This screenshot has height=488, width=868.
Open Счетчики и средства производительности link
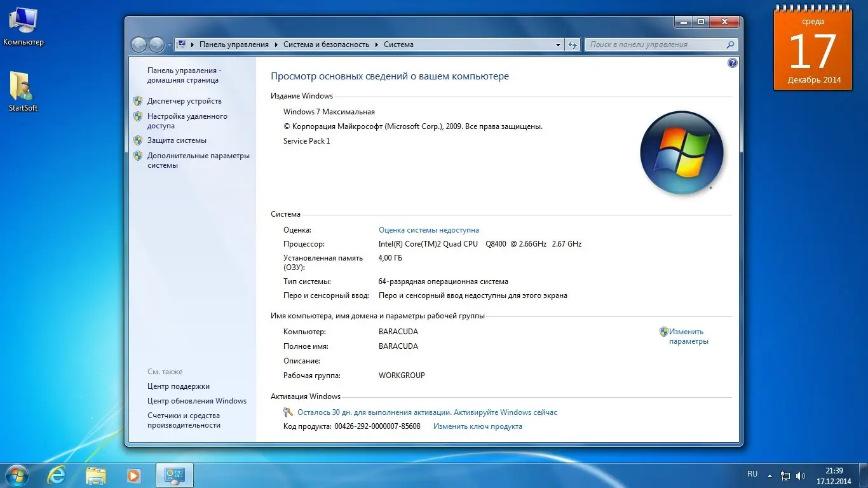[184, 421]
